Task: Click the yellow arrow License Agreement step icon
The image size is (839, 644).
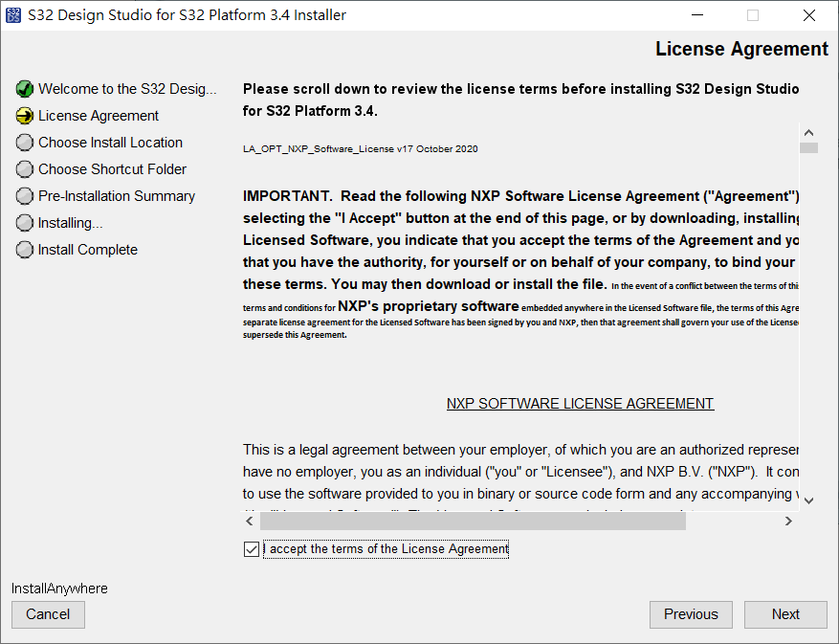Action: [x=25, y=116]
